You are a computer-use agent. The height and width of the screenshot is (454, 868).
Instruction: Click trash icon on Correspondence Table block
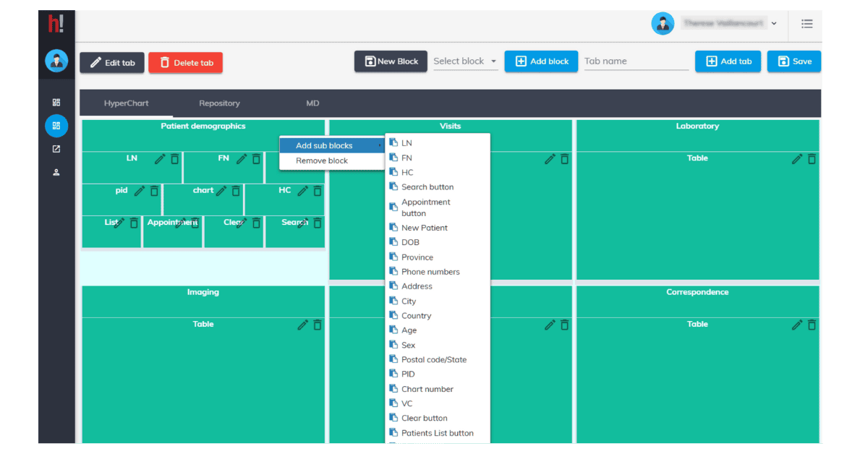[812, 325]
